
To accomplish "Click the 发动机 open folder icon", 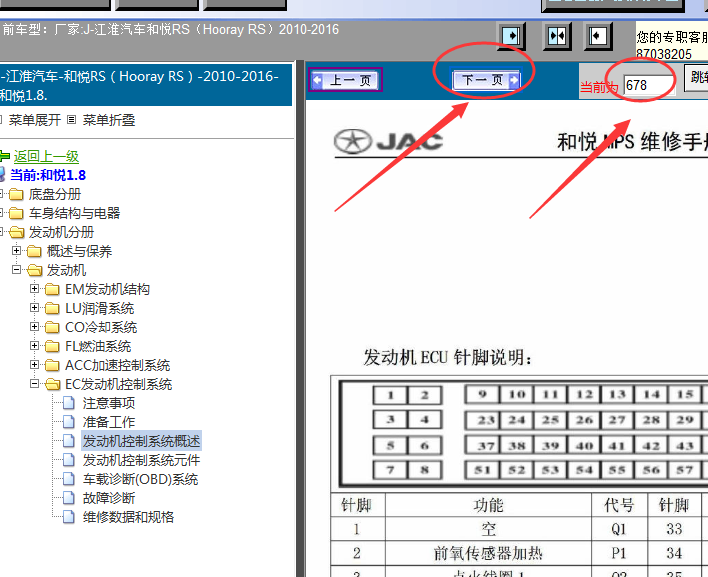I will [34, 270].
